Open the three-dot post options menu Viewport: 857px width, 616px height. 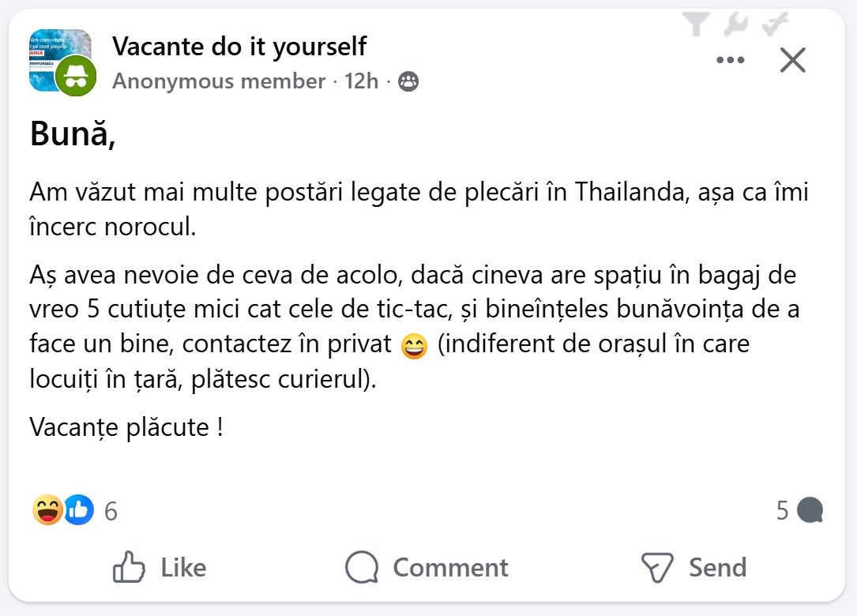pyautogui.click(x=730, y=60)
